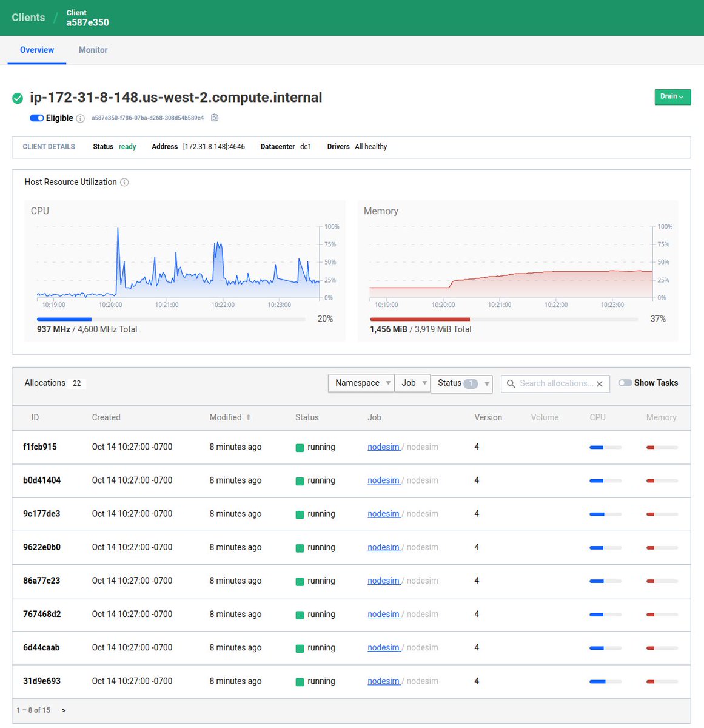This screenshot has height=728, width=704.
Task: Click the Client a587e350 breadcrumb
Action: point(88,18)
